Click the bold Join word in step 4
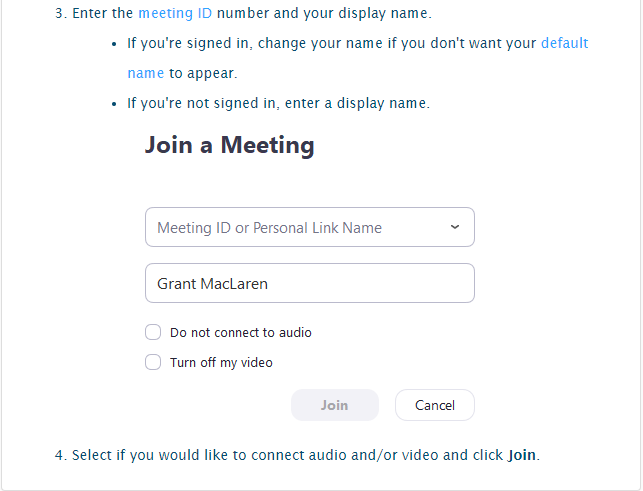 [x=522, y=455]
